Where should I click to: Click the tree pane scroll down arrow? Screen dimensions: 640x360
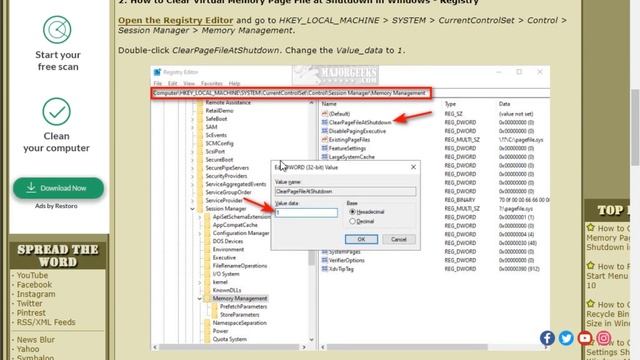click(x=312, y=340)
